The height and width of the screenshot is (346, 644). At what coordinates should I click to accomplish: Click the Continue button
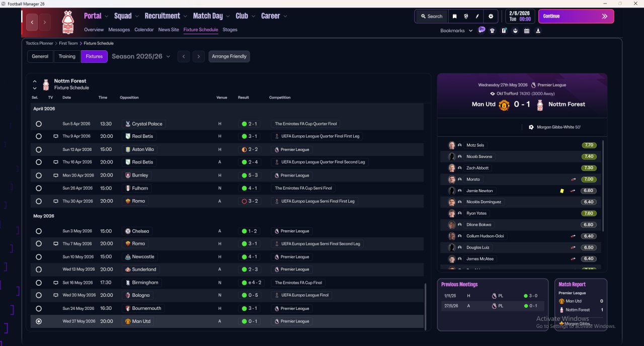[576, 16]
